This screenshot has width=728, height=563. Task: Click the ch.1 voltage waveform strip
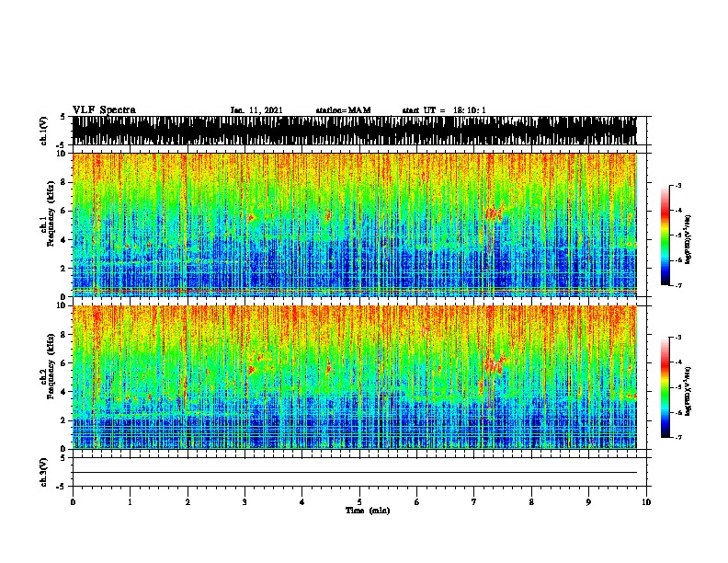click(354, 131)
